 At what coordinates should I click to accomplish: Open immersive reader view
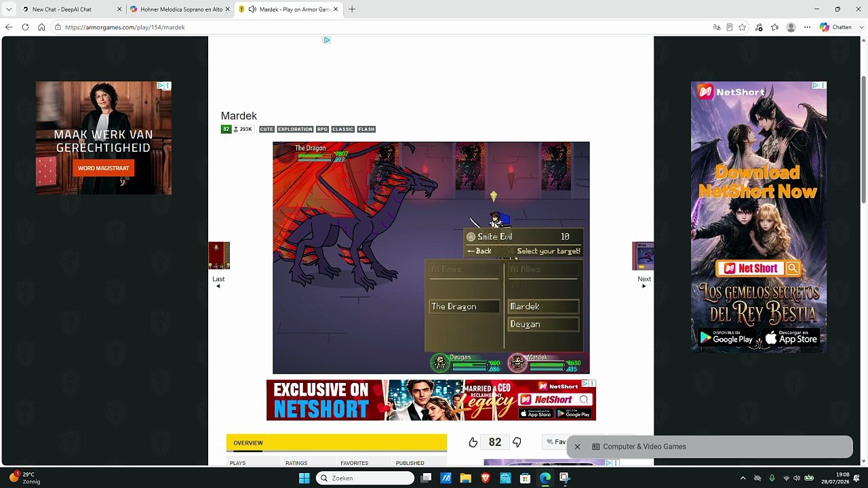pyautogui.click(x=730, y=27)
